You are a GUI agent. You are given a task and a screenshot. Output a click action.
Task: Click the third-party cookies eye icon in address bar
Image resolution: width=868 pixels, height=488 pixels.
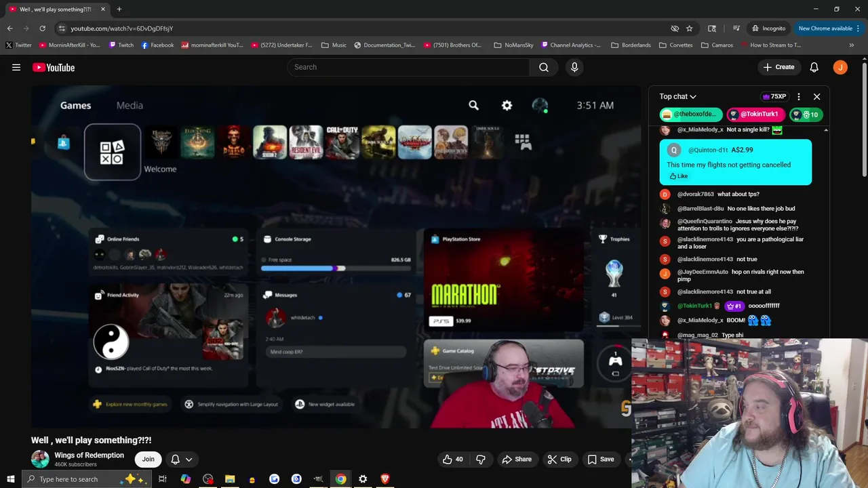coord(675,28)
